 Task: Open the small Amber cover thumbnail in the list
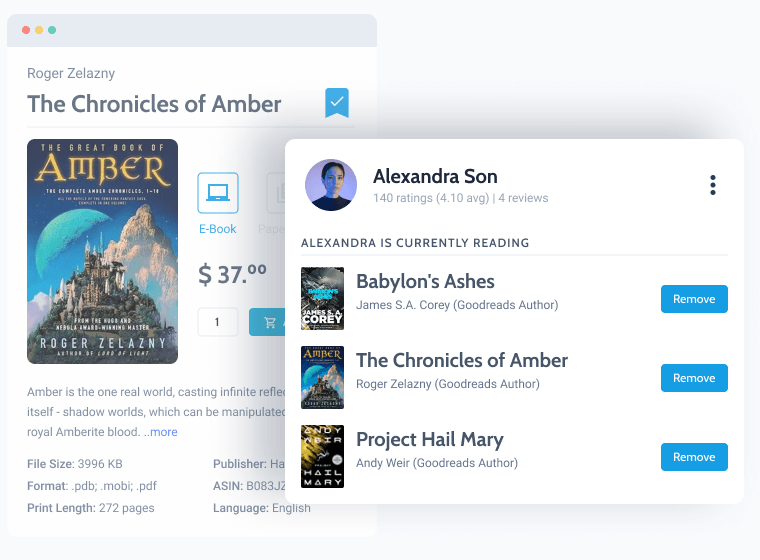point(322,378)
